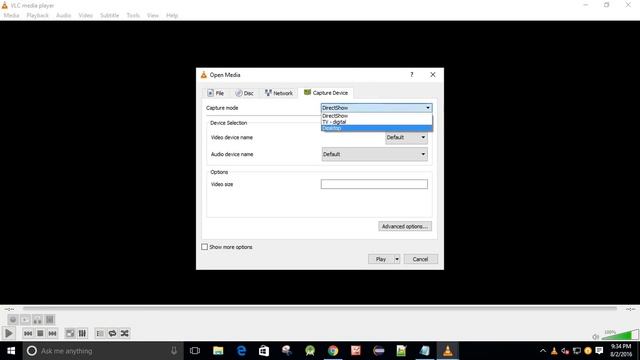Image resolution: width=640 pixels, height=360 pixels.
Task: Open Audio device name dropdown
Action: pos(374,154)
